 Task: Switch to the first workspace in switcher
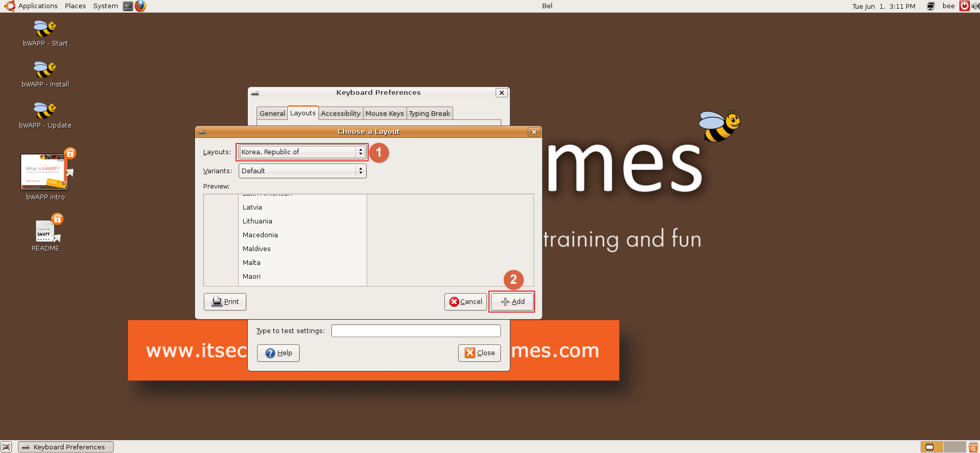[x=932, y=447]
